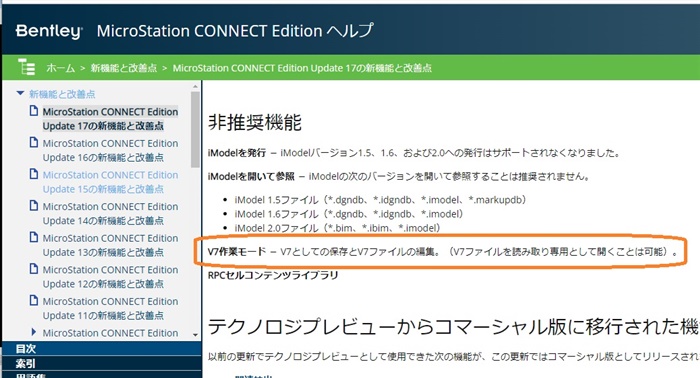Screen dimensions: 700x378
Task: Click page icon beside Update 13 topic
Action: 33,237
